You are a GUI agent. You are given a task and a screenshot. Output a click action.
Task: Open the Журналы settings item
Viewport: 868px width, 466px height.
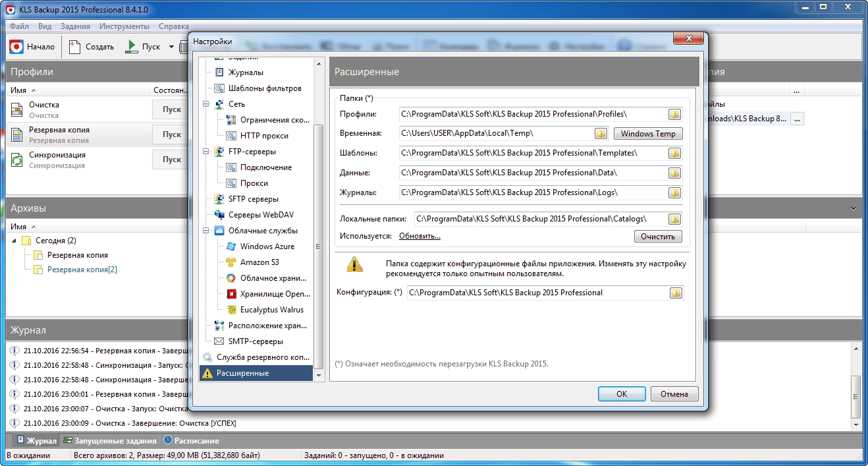pyautogui.click(x=246, y=73)
